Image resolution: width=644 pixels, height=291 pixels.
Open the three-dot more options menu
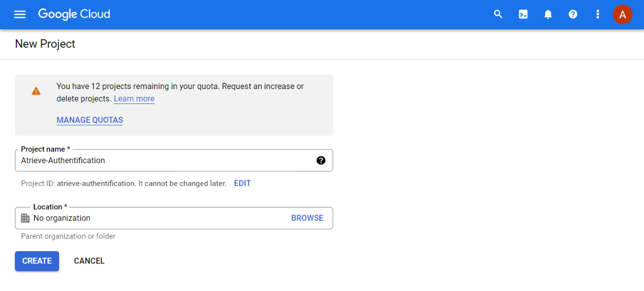[598, 14]
